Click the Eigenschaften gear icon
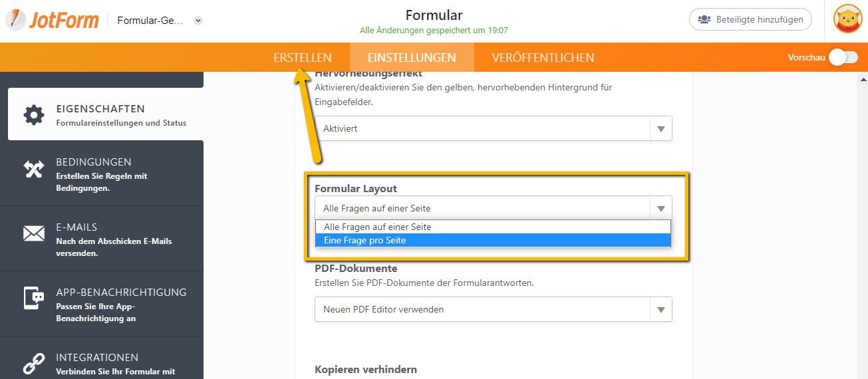Viewport: 868px width, 379px height. tap(34, 115)
